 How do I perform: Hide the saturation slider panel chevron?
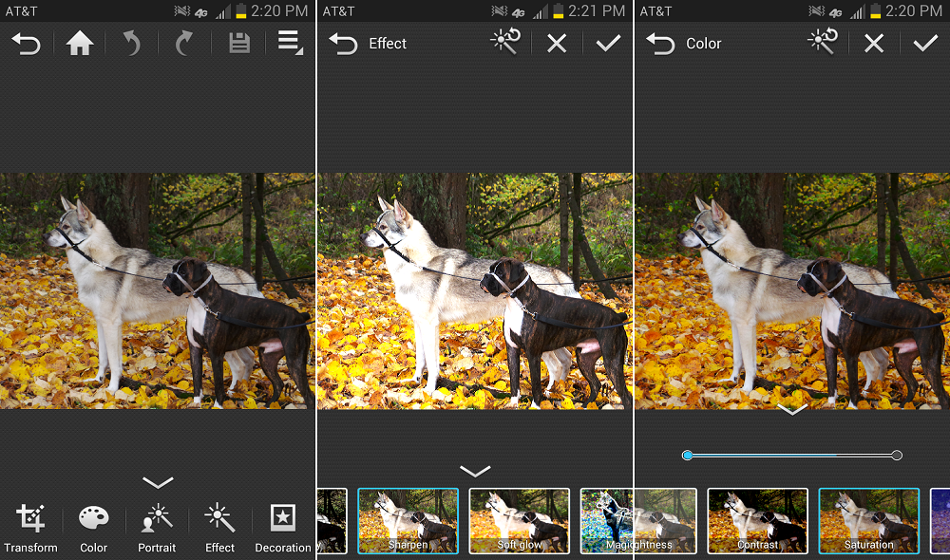point(791,410)
